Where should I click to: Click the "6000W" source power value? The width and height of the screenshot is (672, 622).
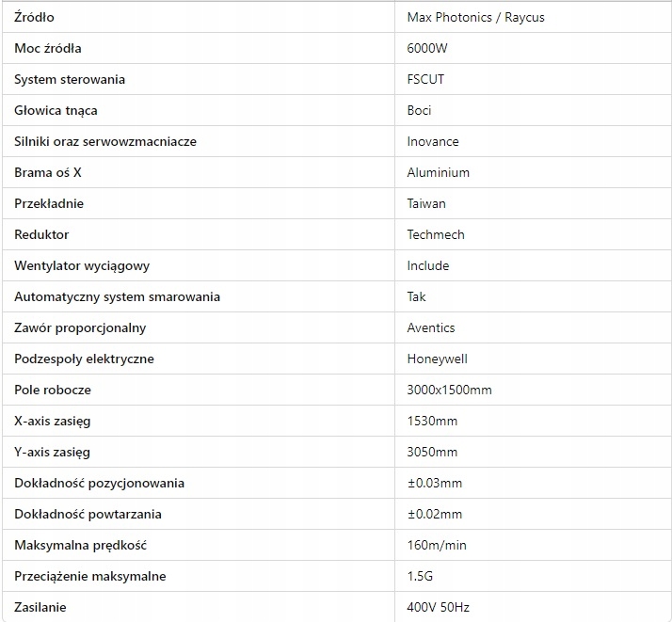(x=425, y=48)
